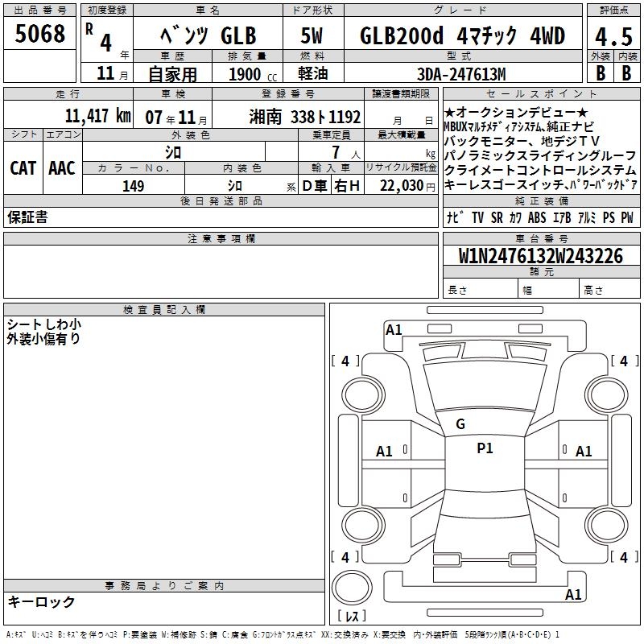Screen dimensions: 644x644
Task: Select the A1 mark below rear bumper
Action: click(x=573, y=595)
